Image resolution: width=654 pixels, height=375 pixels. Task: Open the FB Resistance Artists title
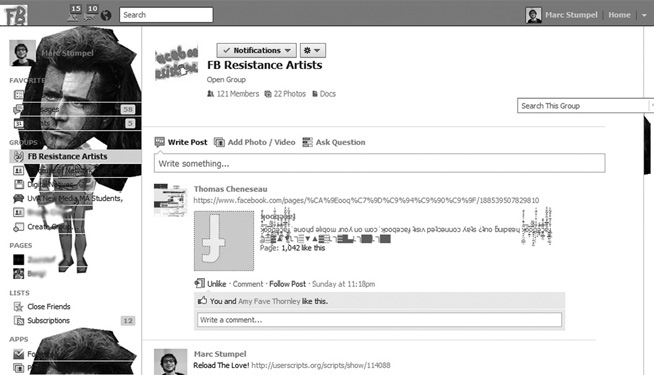[x=264, y=65]
